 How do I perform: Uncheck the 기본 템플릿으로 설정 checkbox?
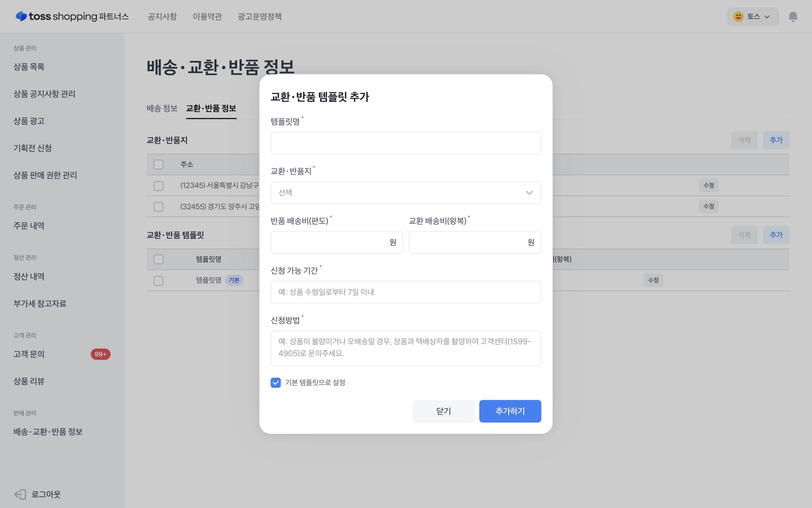coord(276,383)
